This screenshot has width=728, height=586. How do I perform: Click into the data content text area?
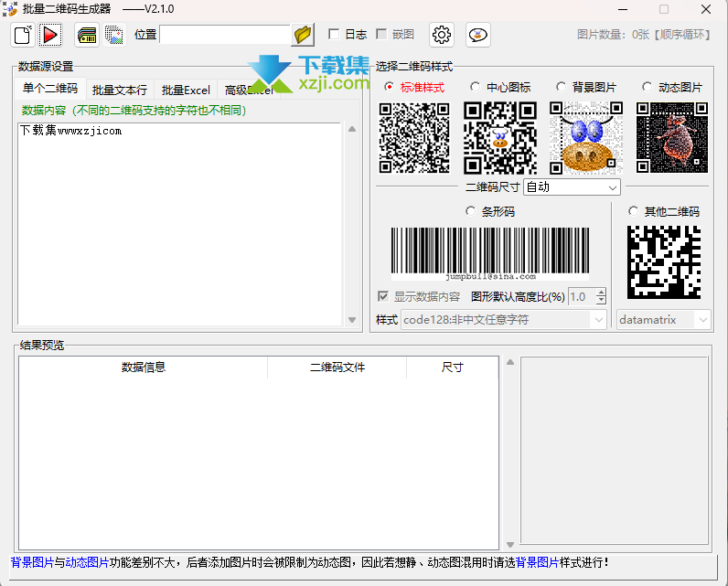click(x=179, y=224)
